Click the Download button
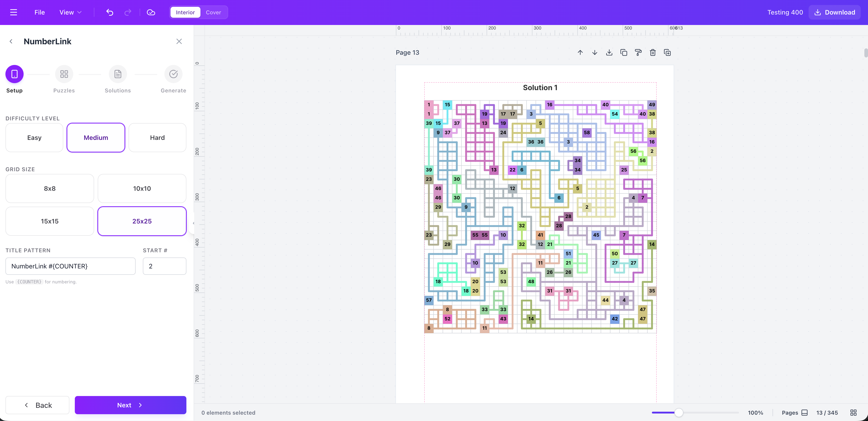 click(x=834, y=12)
